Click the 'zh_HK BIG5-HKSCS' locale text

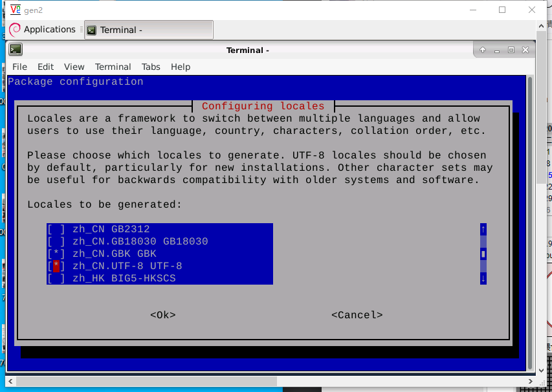pos(124,278)
